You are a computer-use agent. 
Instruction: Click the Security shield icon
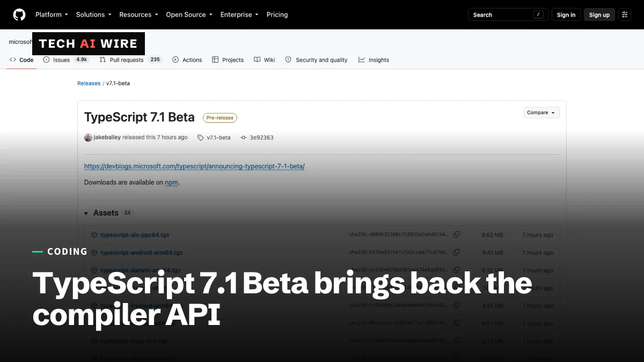pos(288,60)
